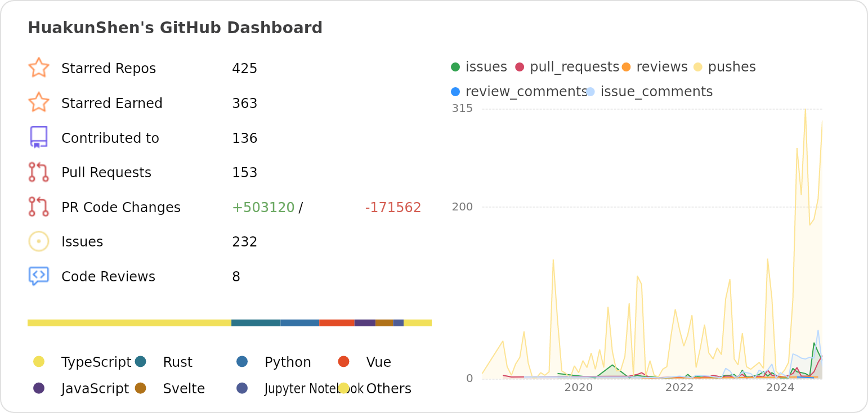The image size is (868, 413).
Task: Click the dashboard title HuakunShen's GitHub Dashboard
Action: pyautogui.click(x=175, y=28)
